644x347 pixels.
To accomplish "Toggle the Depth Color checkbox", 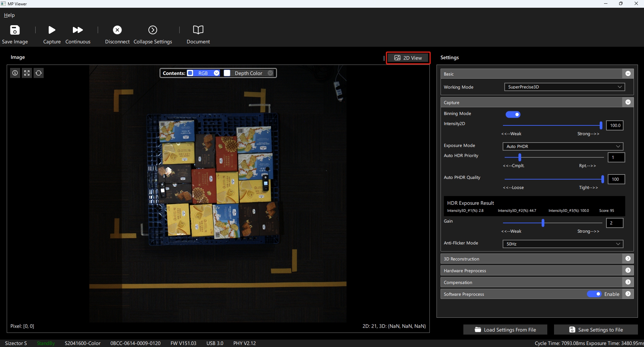I will point(227,73).
